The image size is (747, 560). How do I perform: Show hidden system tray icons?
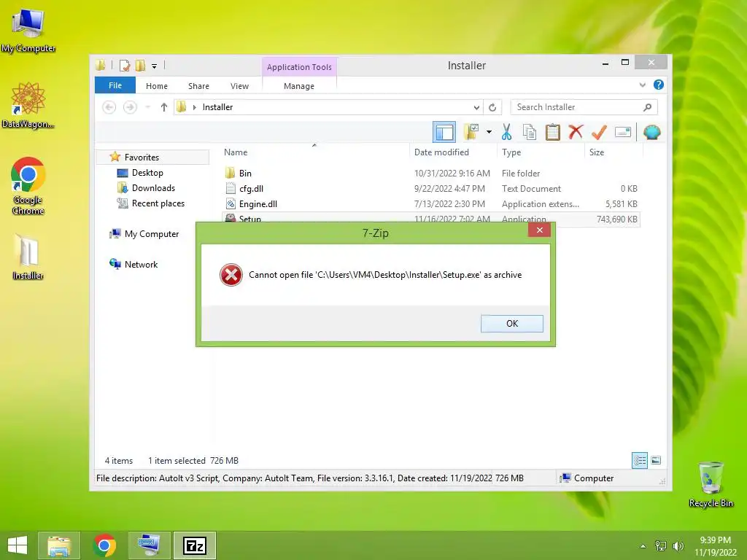643,546
